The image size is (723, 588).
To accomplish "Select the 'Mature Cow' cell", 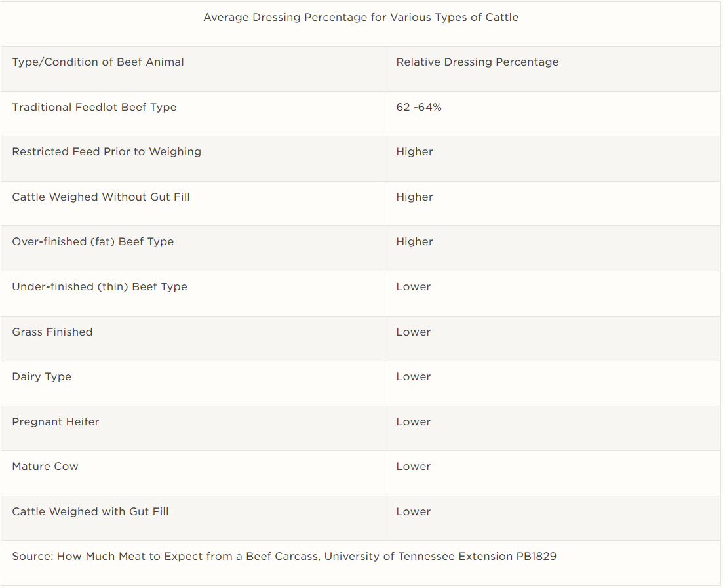I will (x=45, y=467).
